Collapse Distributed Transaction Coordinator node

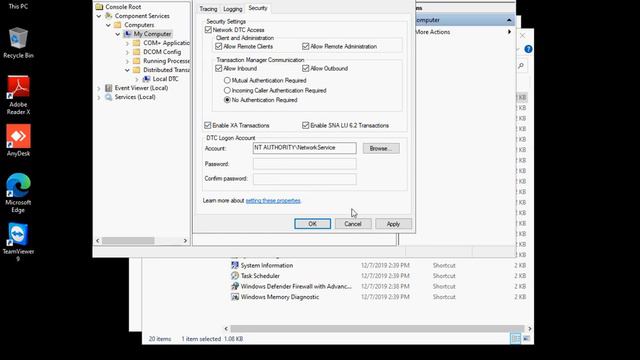point(127,70)
